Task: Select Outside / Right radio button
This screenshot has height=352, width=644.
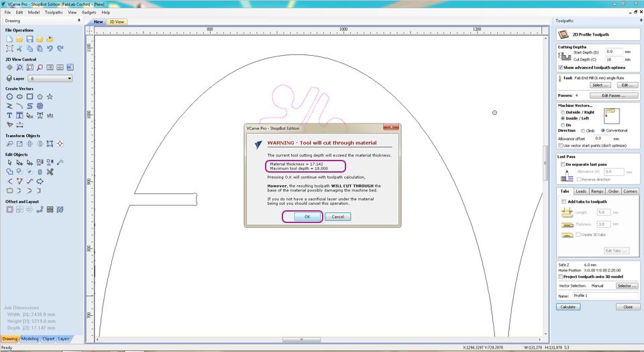Action: point(563,112)
